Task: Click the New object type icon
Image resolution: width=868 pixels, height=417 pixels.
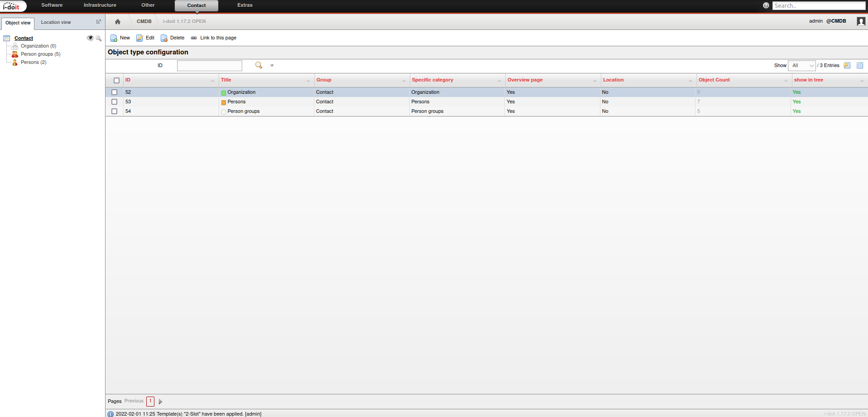Action: [114, 38]
